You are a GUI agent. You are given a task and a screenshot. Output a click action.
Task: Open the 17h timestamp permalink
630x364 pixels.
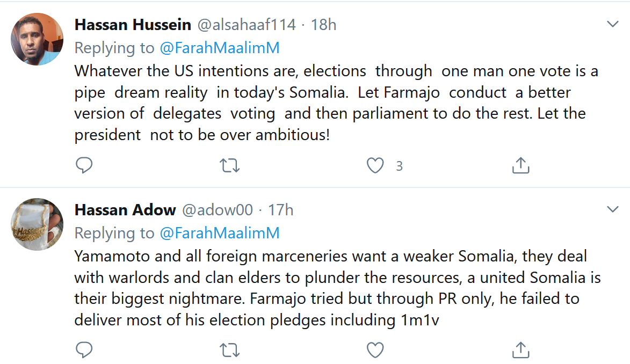coord(281,209)
